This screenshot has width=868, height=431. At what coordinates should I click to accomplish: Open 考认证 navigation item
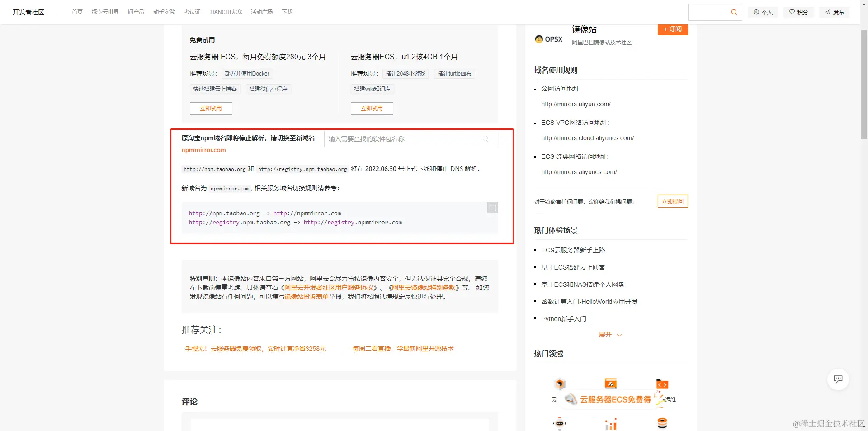click(192, 12)
